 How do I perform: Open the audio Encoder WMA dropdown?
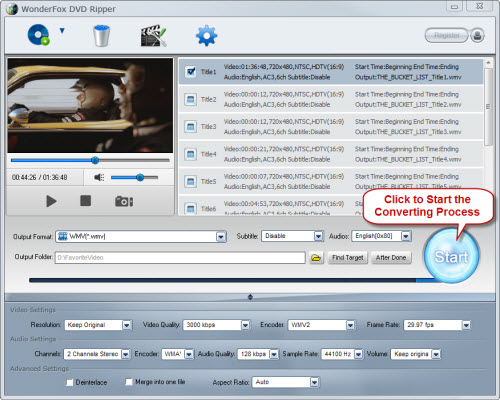click(189, 354)
